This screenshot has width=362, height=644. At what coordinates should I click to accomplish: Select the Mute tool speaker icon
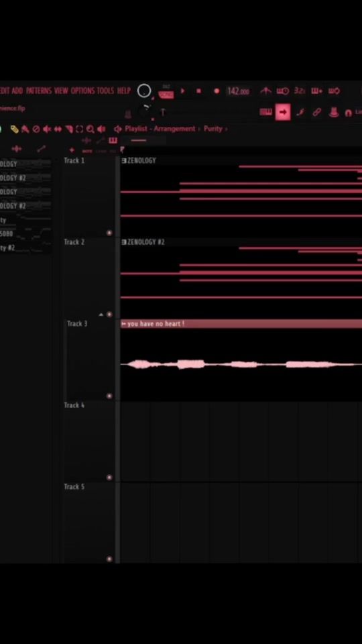(x=47, y=129)
